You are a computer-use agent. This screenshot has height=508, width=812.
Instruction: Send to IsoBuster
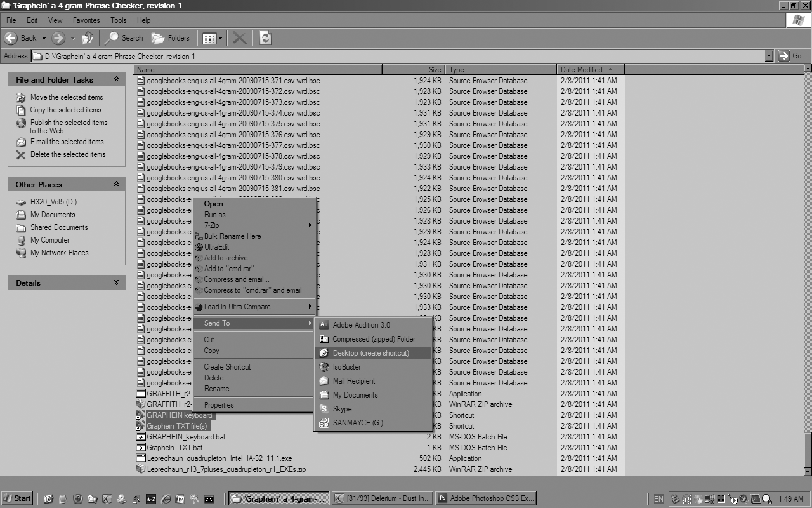pyautogui.click(x=373, y=367)
